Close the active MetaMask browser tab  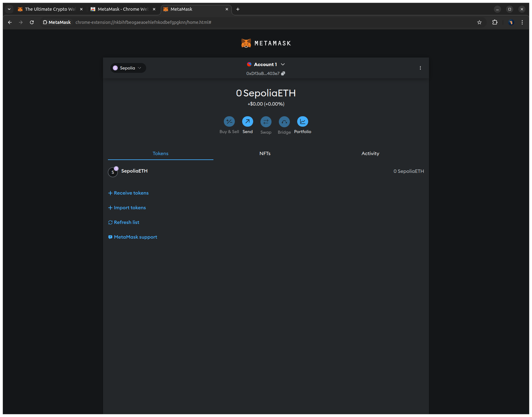[227, 9]
